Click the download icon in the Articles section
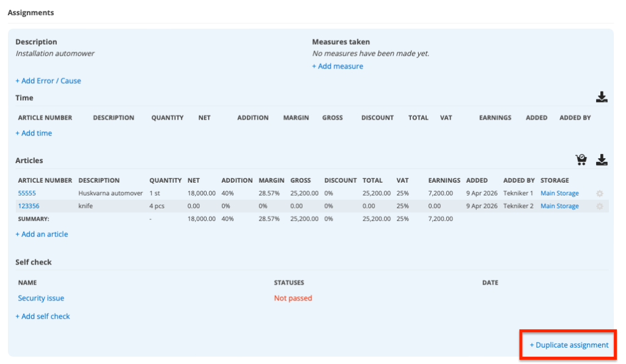 [x=602, y=160]
